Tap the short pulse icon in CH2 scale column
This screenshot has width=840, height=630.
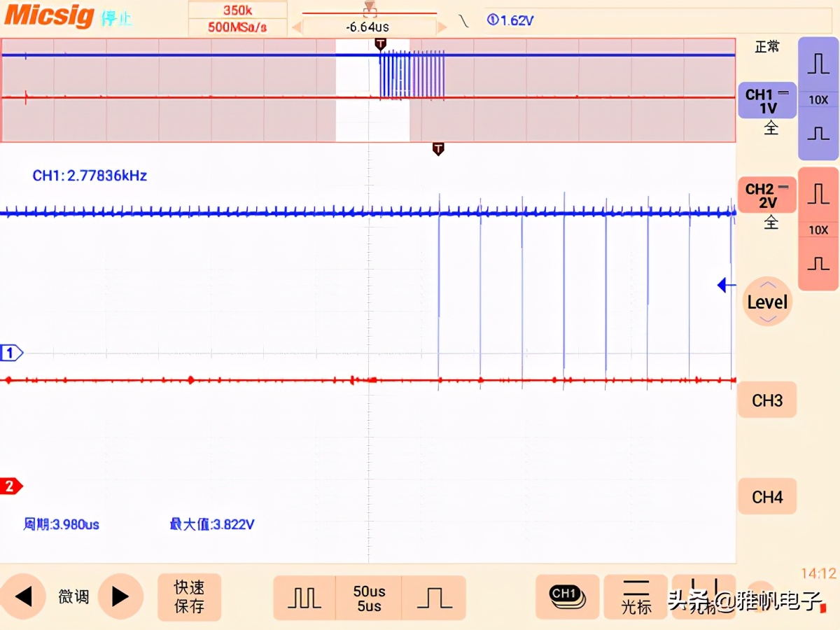[818, 263]
